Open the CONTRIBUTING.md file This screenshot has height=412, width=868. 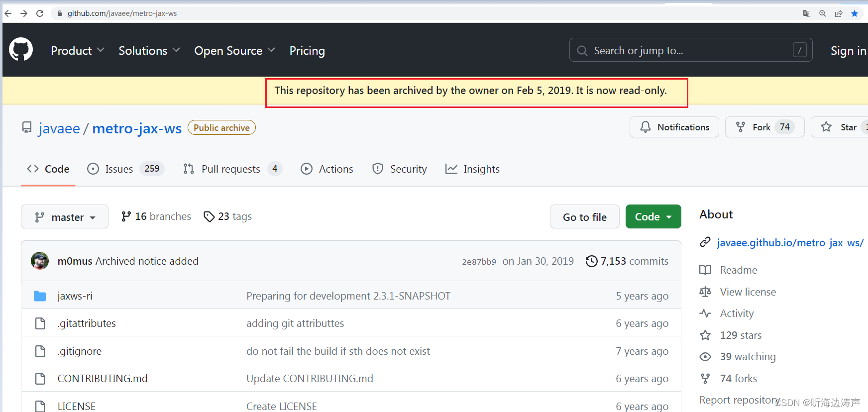[103, 379]
